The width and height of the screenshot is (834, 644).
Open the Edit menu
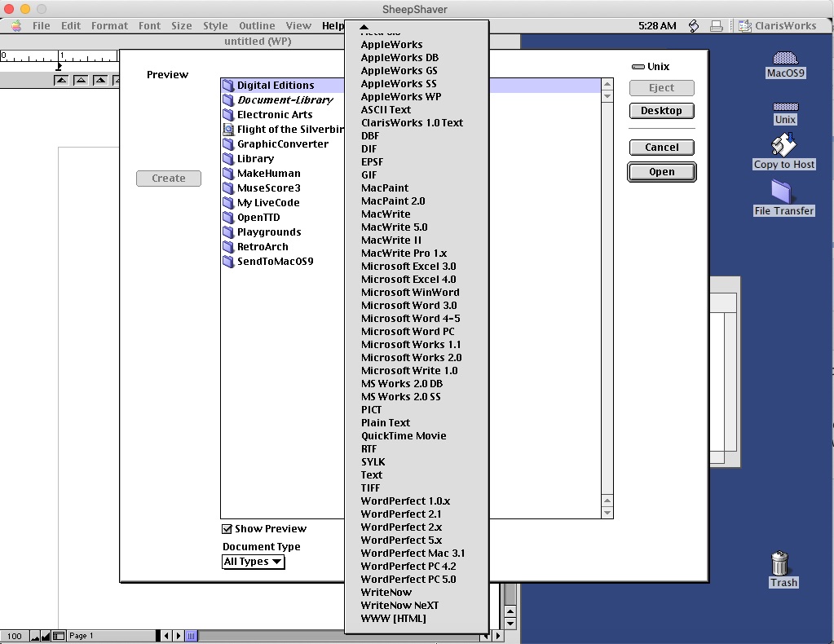tap(71, 25)
